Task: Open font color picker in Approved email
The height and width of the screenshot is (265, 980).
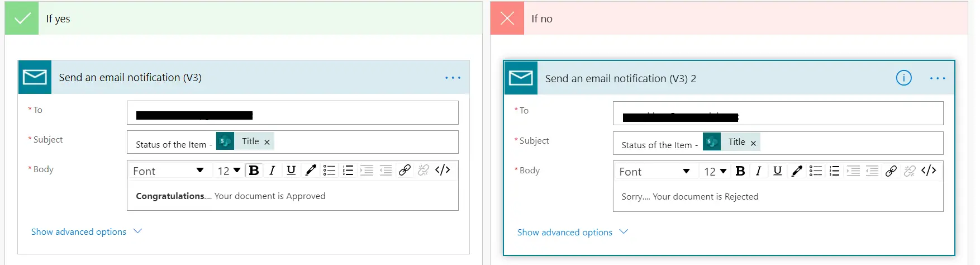Action: pyautogui.click(x=311, y=171)
